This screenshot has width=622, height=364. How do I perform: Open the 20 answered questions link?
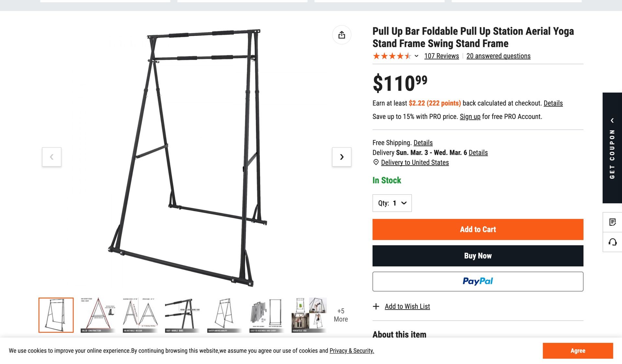[498, 56]
